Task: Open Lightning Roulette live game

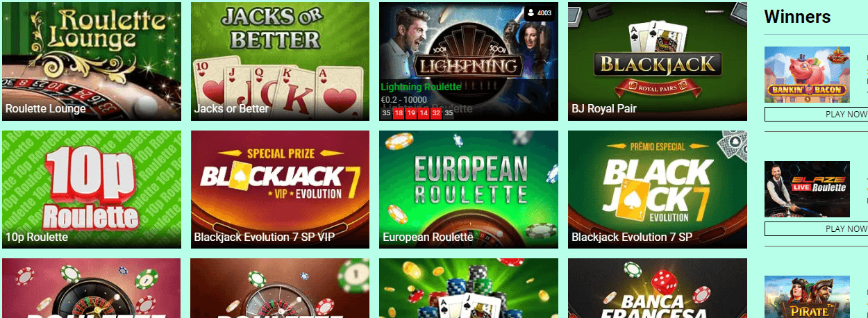Action: [469, 61]
